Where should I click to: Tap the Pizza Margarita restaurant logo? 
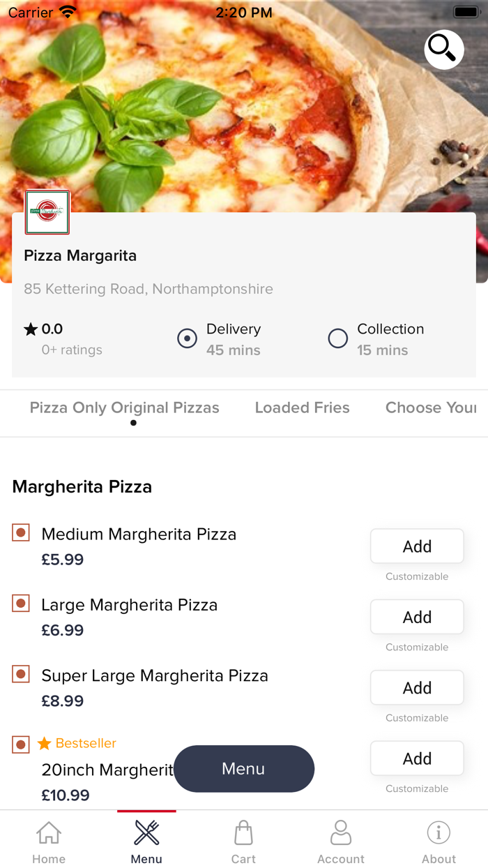[x=47, y=212]
